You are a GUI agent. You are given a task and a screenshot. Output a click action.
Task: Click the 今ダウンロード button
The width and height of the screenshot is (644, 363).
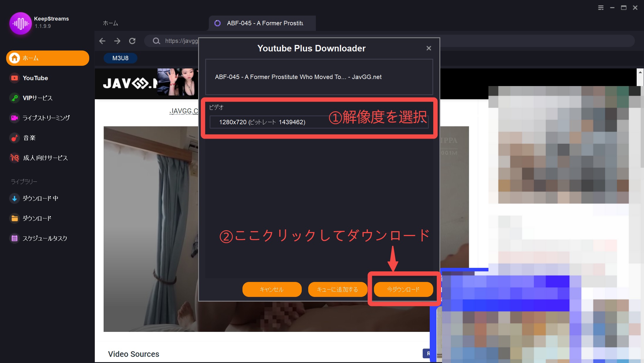pos(403,290)
